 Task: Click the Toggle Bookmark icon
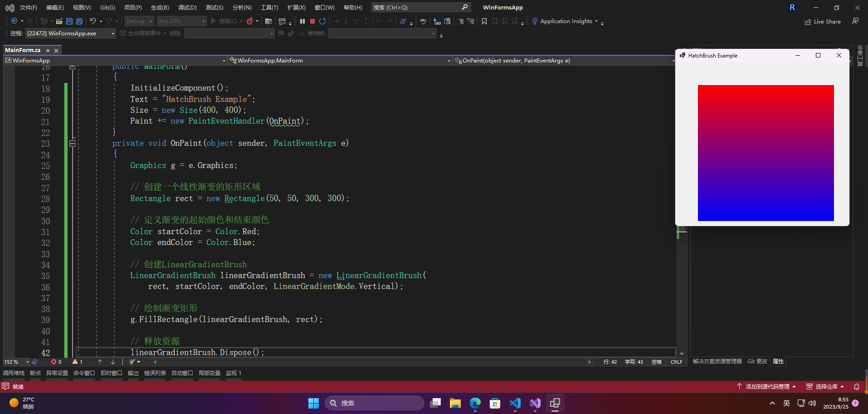(x=484, y=21)
